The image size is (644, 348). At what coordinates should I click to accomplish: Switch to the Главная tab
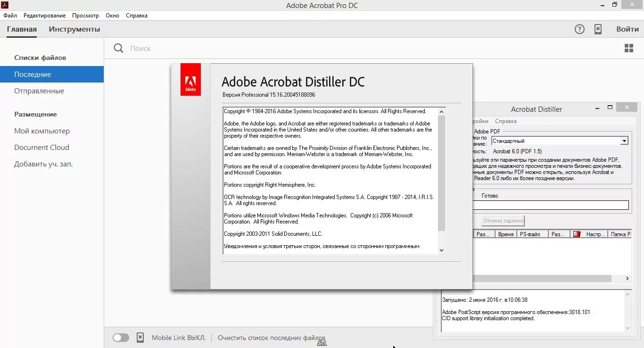[x=22, y=29]
